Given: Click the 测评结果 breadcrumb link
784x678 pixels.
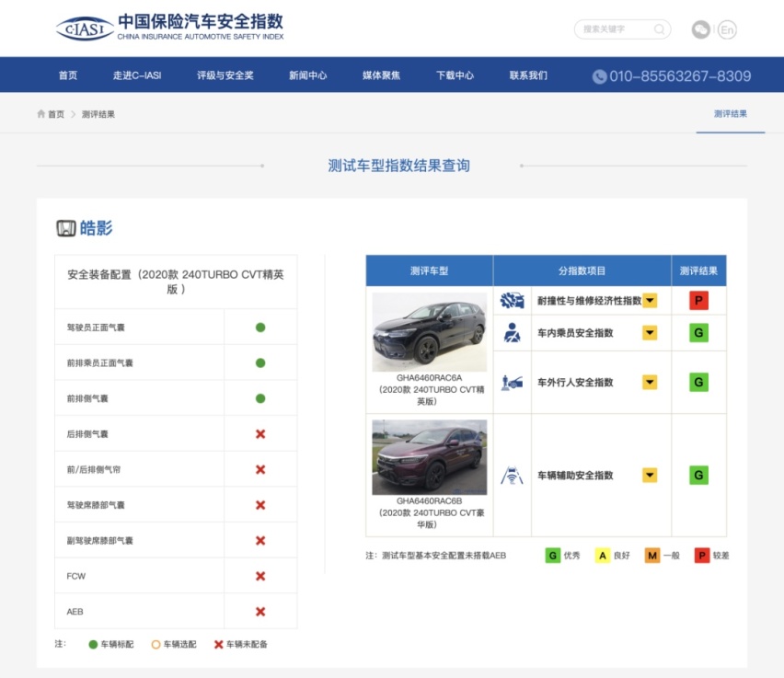Looking at the screenshot, I should (x=98, y=114).
